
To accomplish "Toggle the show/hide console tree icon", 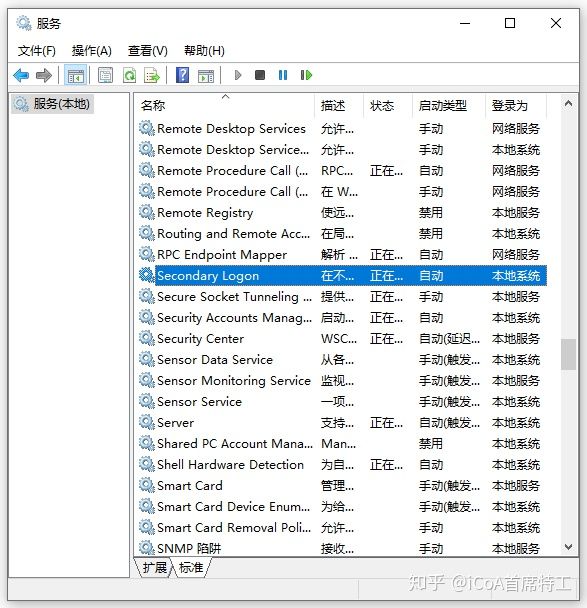I will (x=76, y=75).
